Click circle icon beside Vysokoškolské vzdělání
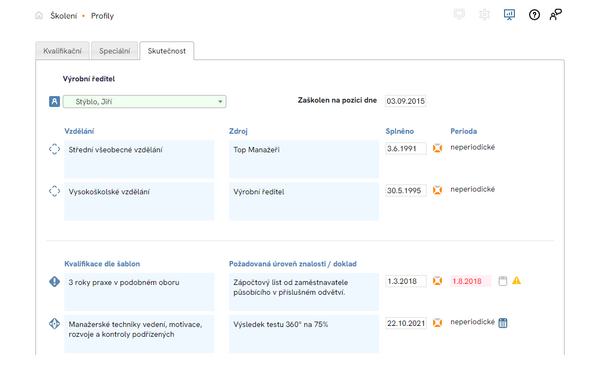This screenshot has height=378, width=600. pyautogui.click(x=54, y=191)
